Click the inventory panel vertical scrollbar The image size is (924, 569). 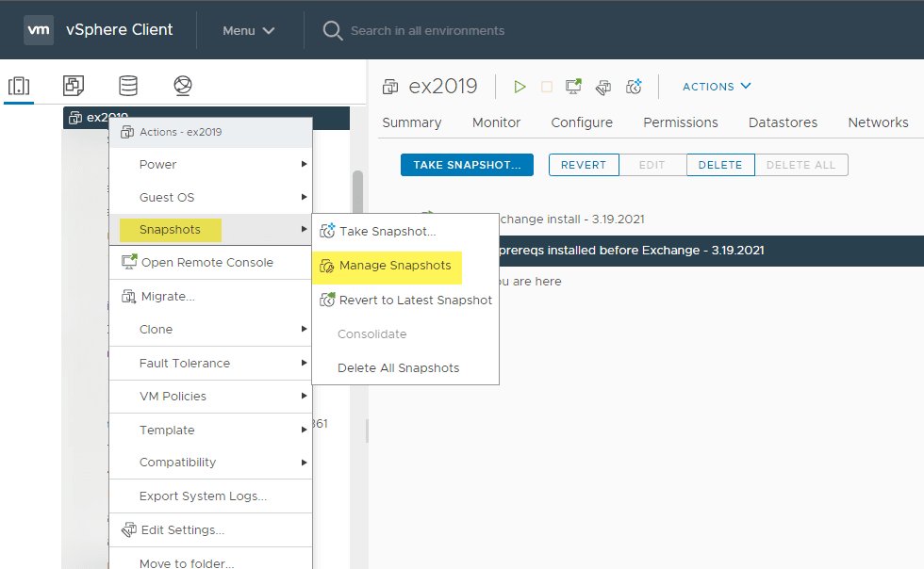click(x=357, y=192)
